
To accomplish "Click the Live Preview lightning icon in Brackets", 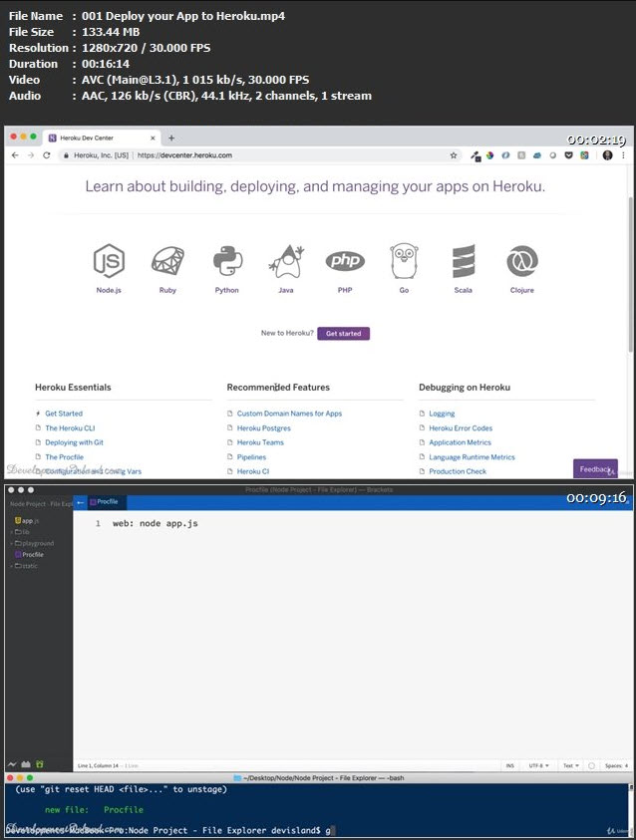I will pos(12,764).
